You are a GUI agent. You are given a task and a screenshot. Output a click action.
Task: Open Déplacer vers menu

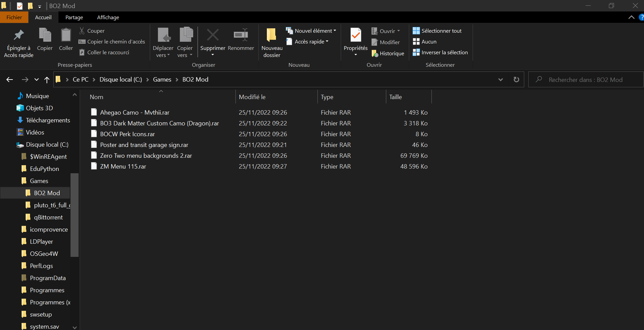click(163, 43)
